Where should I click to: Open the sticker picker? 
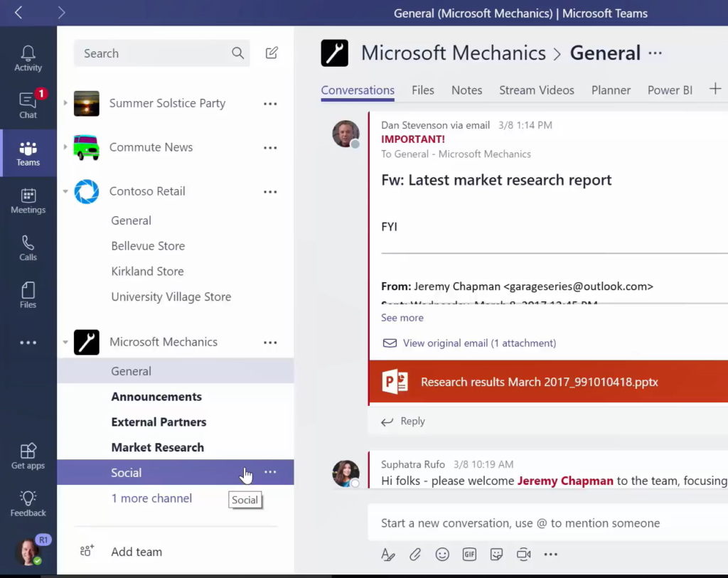pos(496,555)
